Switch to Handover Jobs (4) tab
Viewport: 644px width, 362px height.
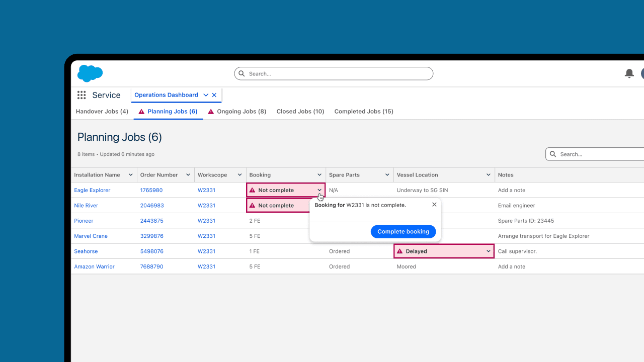[102, 112]
